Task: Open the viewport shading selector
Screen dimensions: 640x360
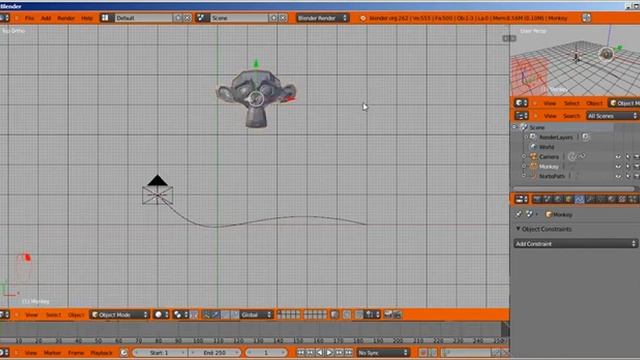Action: click(x=161, y=315)
